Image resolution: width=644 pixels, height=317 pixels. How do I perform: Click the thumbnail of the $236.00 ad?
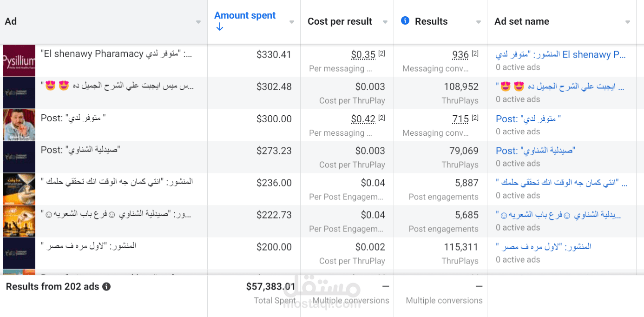tap(19, 189)
